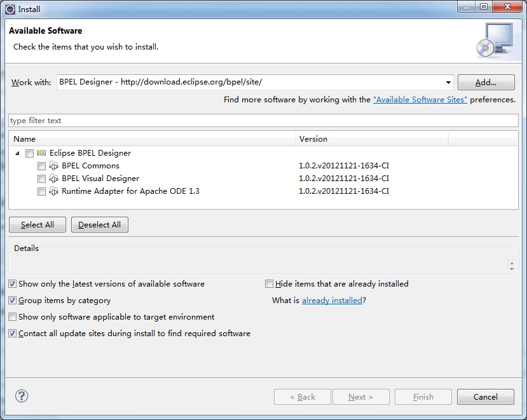Click the Eclipse BPEL Designer category icon
Viewport: 527px width, 420px height.
point(41,153)
